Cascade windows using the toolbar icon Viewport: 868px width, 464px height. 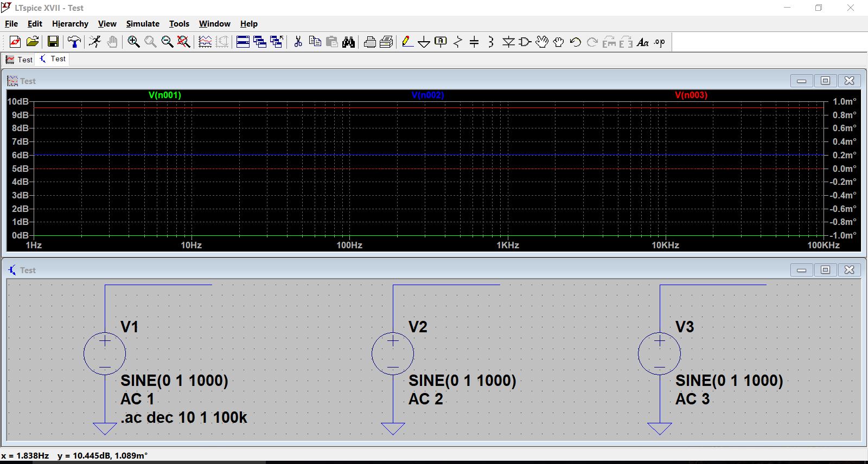(x=260, y=42)
